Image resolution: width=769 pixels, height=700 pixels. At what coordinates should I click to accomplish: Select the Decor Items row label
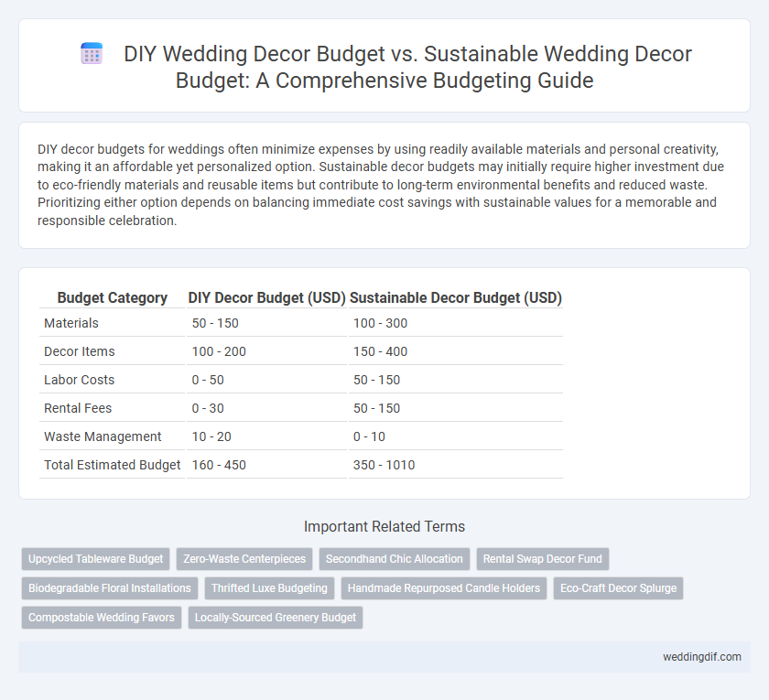[x=80, y=351]
